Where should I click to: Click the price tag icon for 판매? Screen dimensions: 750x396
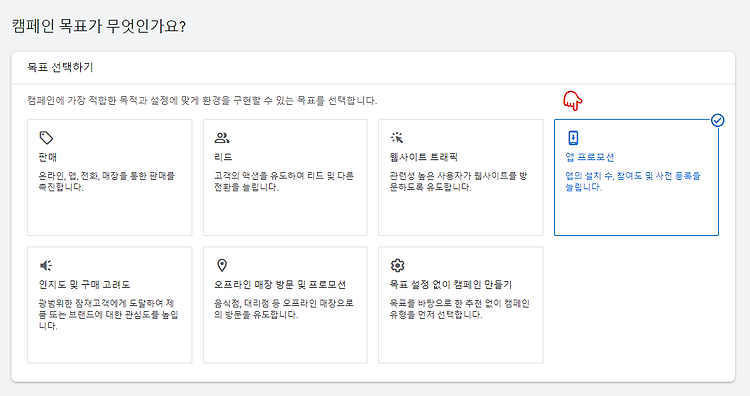click(x=46, y=138)
